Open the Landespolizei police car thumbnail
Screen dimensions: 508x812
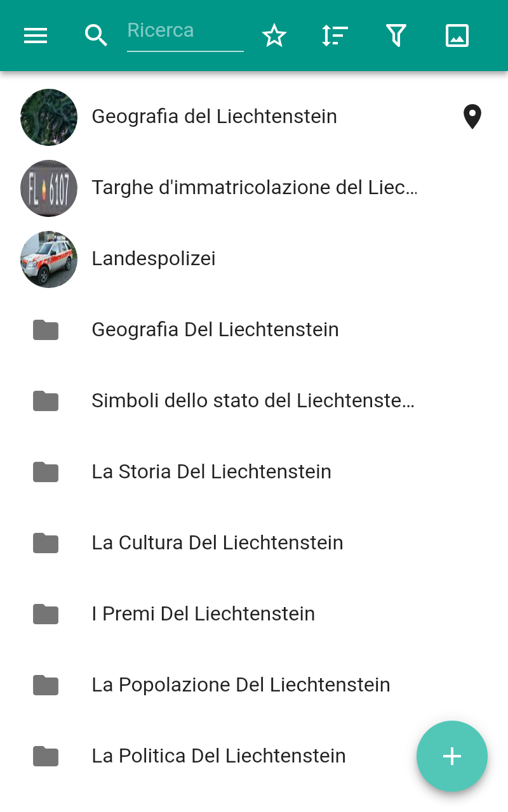click(x=49, y=259)
